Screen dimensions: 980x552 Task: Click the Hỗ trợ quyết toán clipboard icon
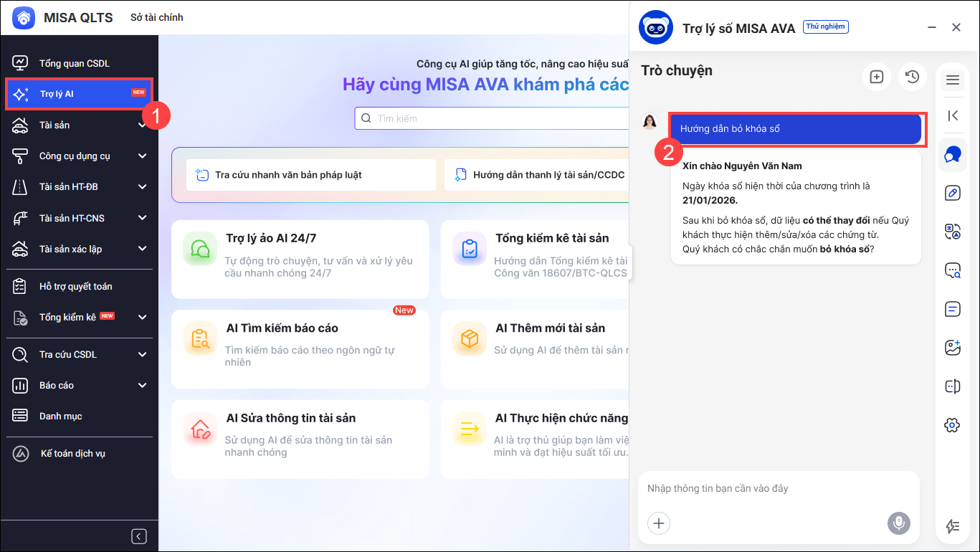(20, 286)
